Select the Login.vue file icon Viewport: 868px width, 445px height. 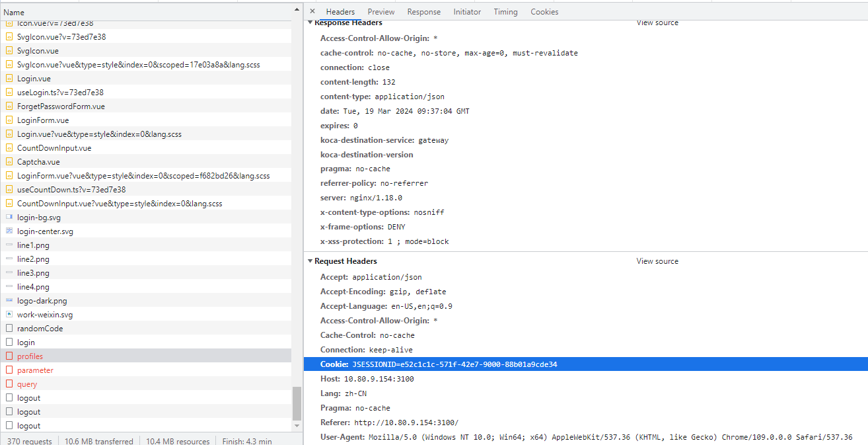click(9, 79)
